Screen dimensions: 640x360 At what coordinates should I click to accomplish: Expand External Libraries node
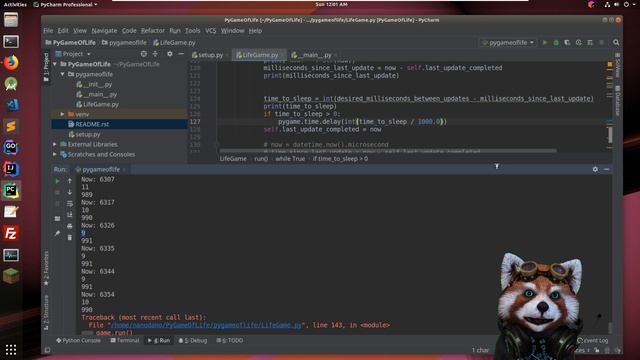(x=55, y=144)
